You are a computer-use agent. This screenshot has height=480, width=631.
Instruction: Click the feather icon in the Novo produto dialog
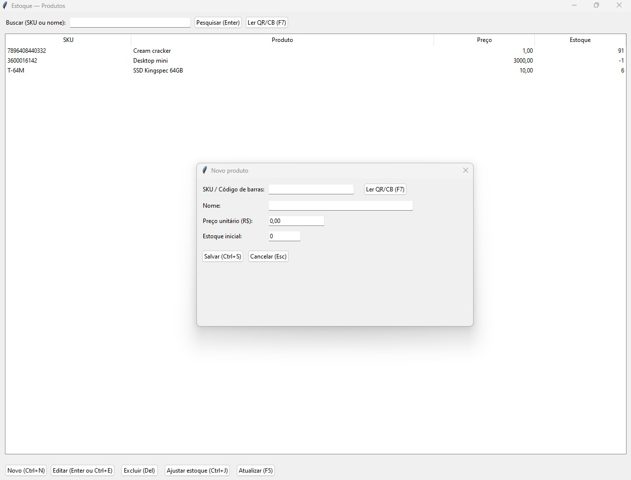pos(205,170)
